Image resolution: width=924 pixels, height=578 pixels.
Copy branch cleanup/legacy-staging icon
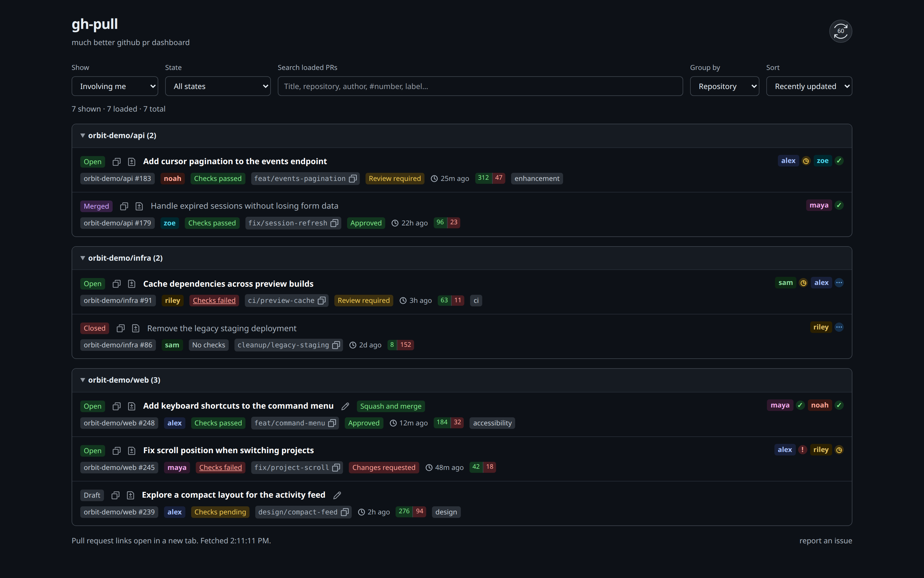coord(336,345)
